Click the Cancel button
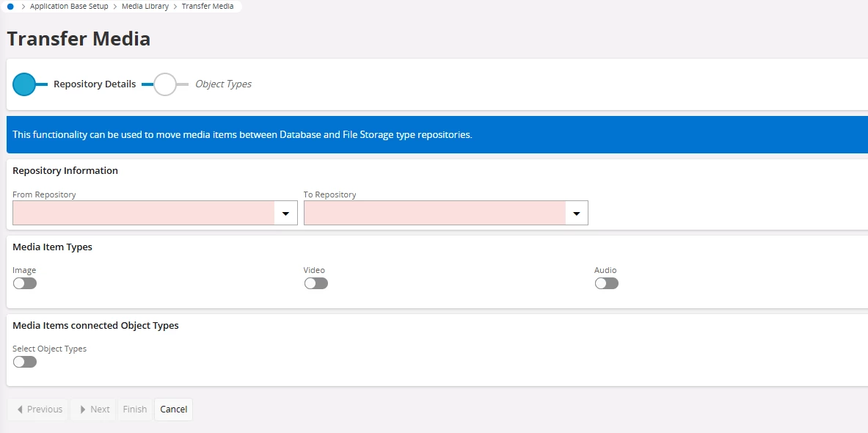This screenshot has height=433, width=868. [174, 410]
